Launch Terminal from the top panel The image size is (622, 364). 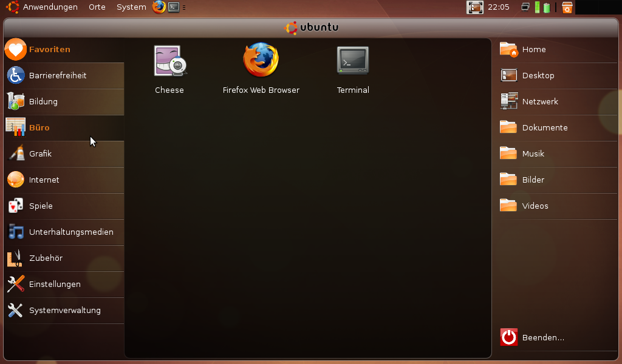point(174,7)
